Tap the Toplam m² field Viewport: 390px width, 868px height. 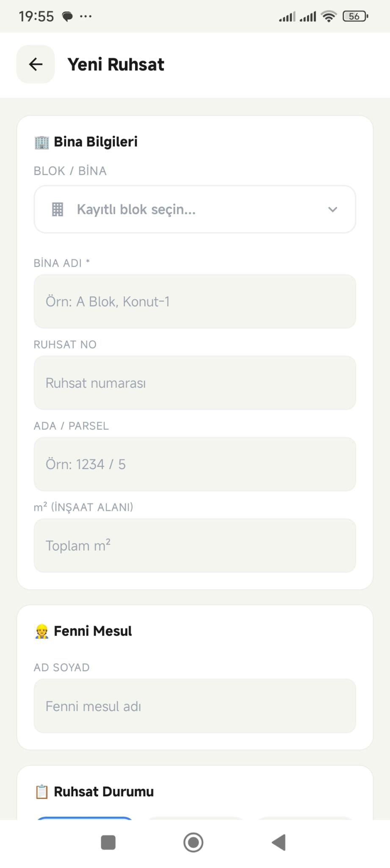[x=195, y=545]
